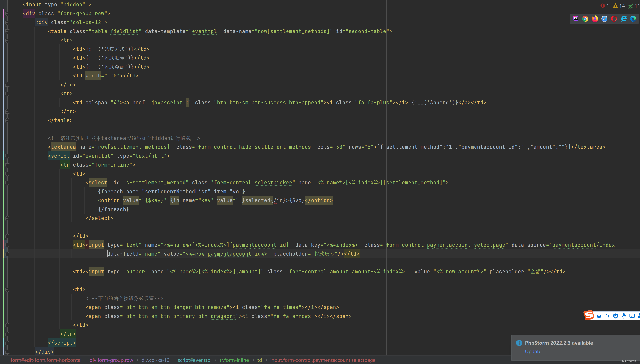Click on selectpicker class name
This screenshot has width=640, height=364.
(273, 183)
